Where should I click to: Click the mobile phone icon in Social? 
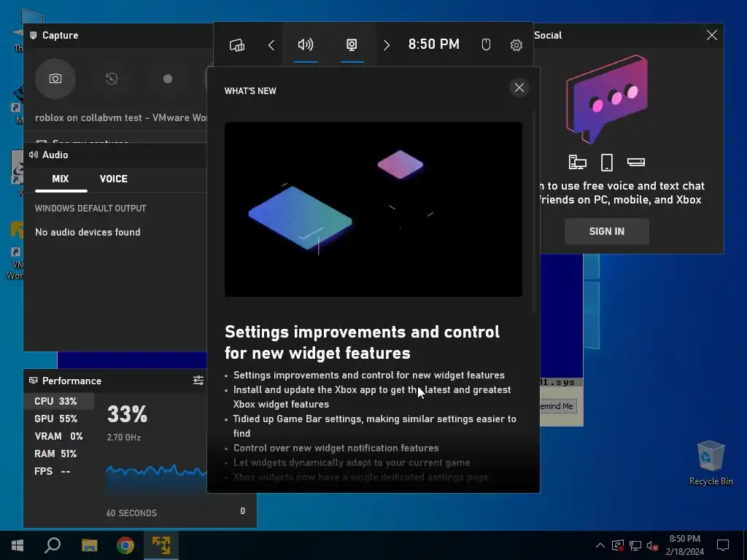[606, 163]
